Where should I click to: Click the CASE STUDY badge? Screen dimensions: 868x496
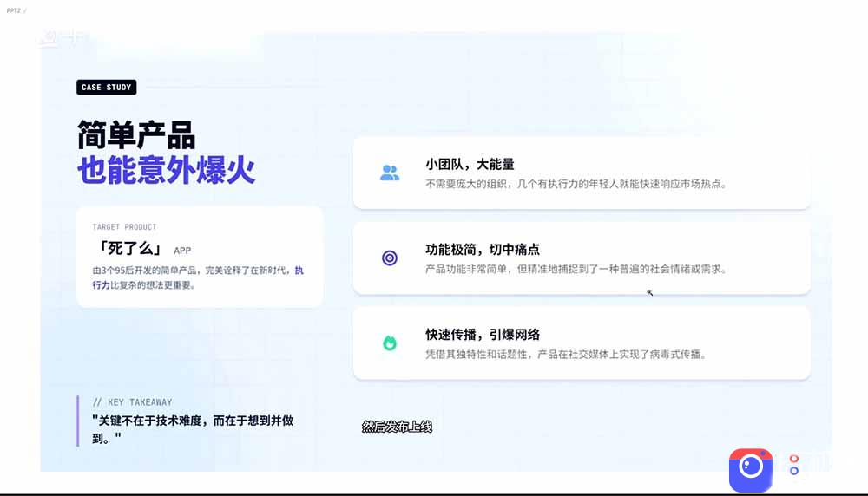106,88
